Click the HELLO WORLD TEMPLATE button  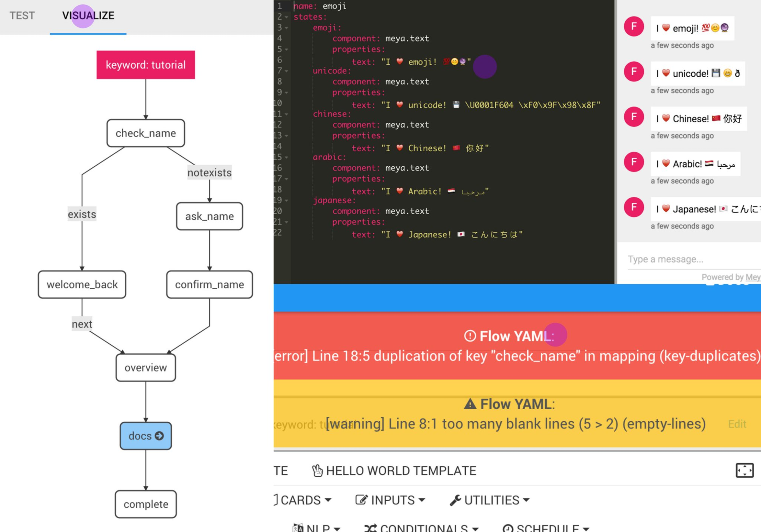click(x=401, y=471)
